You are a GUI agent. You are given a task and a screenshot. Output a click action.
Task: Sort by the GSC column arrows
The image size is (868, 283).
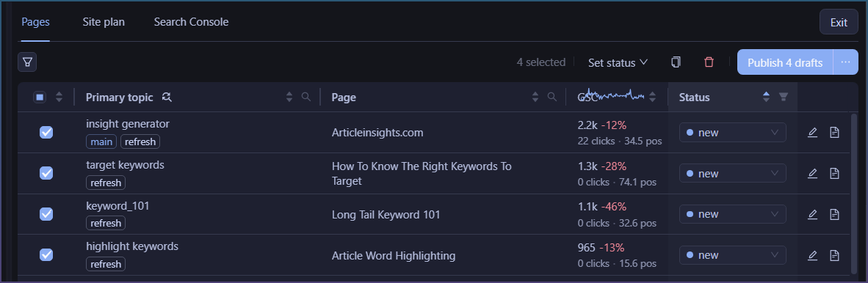pos(653,97)
